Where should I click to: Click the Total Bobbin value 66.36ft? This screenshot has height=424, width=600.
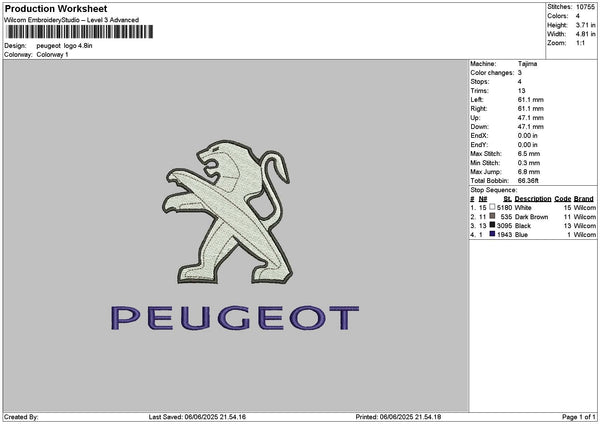[x=528, y=181]
